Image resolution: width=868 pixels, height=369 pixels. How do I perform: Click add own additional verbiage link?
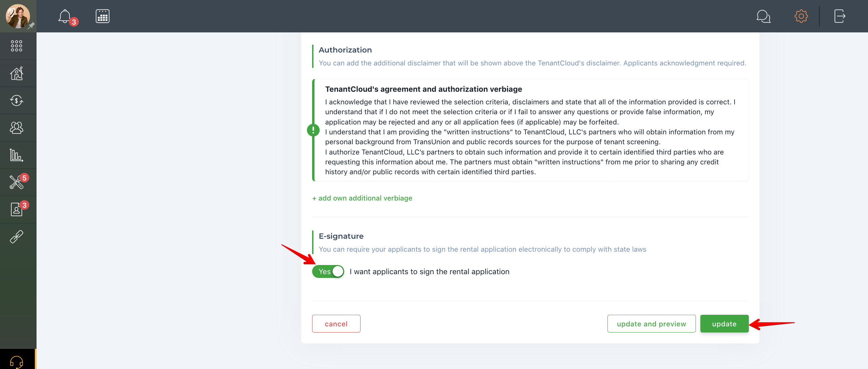pos(362,198)
